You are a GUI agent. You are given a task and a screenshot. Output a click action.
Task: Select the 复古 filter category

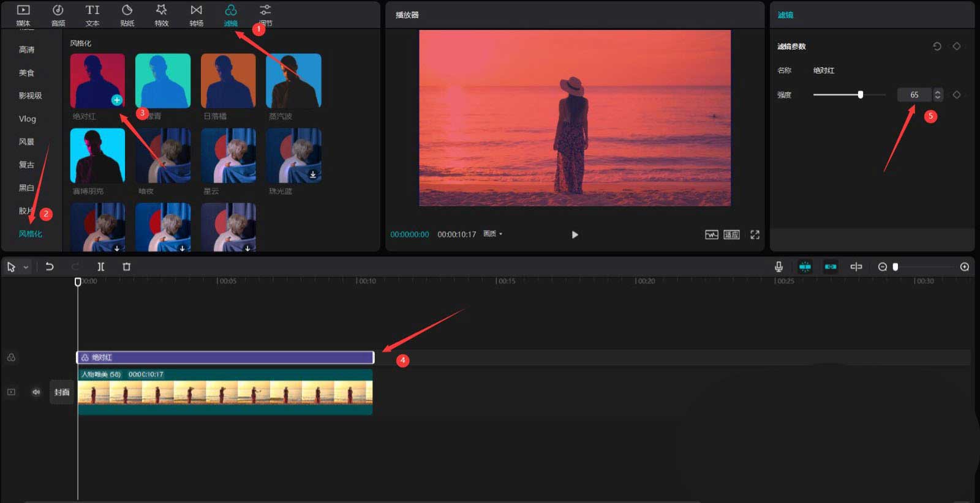tap(26, 165)
